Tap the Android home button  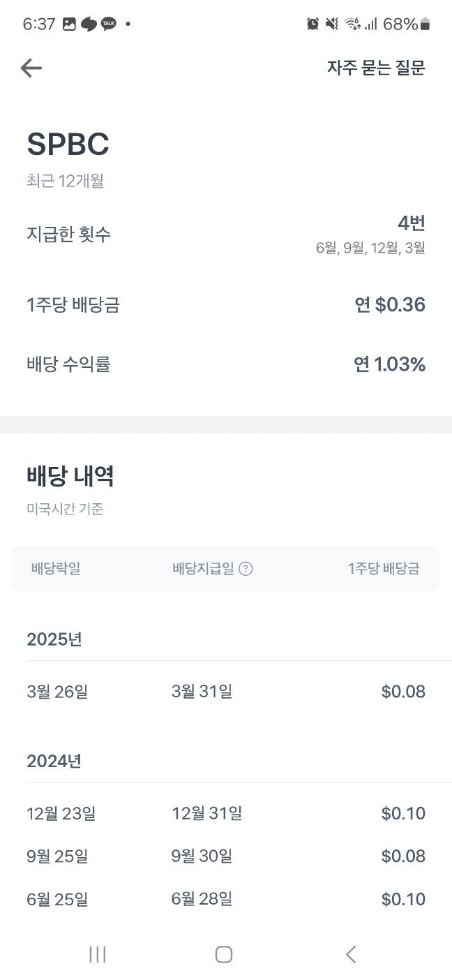pyautogui.click(x=223, y=954)
